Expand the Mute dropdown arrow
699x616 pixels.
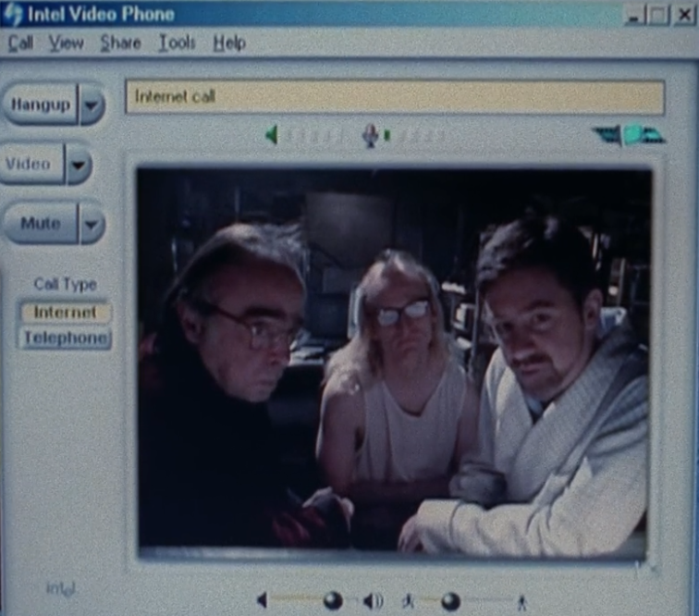92,224
